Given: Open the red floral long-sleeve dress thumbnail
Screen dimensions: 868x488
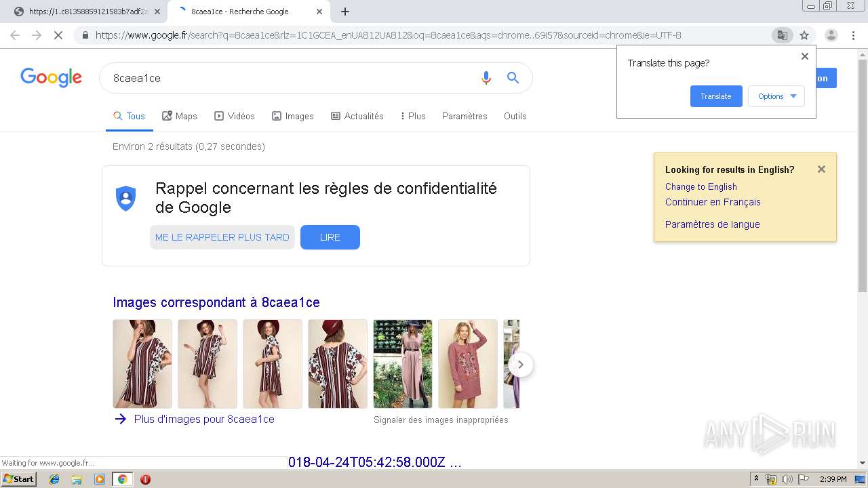Looking at the screenshot, I should click(468, 364).
